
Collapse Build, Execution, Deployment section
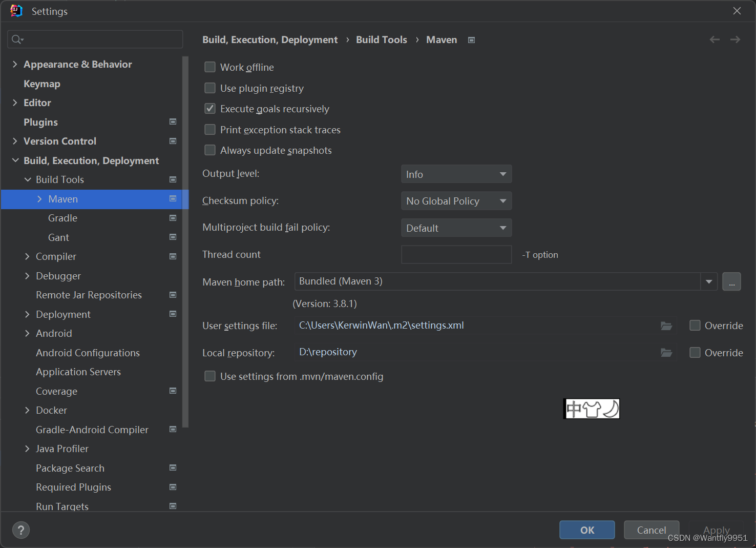pyautogui.click(x=15, y=160)
